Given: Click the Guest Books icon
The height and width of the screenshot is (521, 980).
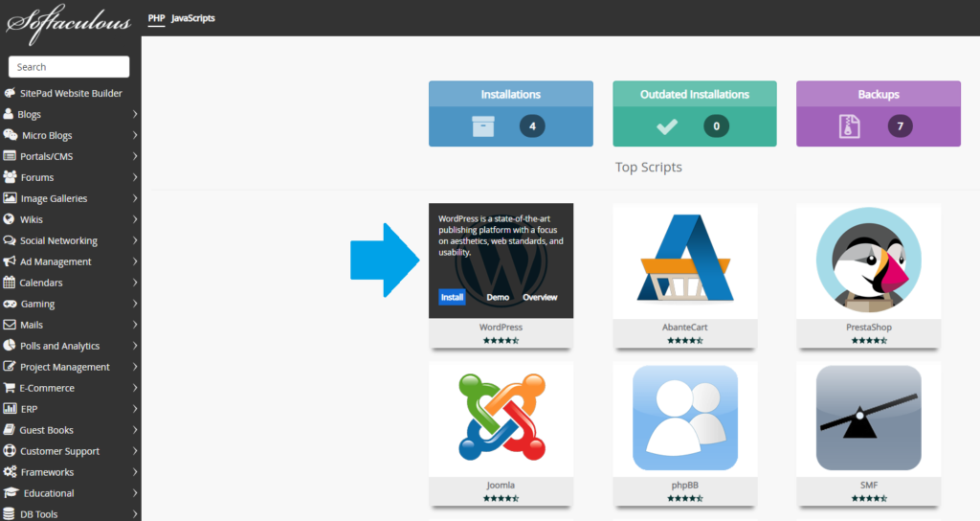Looking at the screenshot, I should pyautogui.click(x=9, y=430).
